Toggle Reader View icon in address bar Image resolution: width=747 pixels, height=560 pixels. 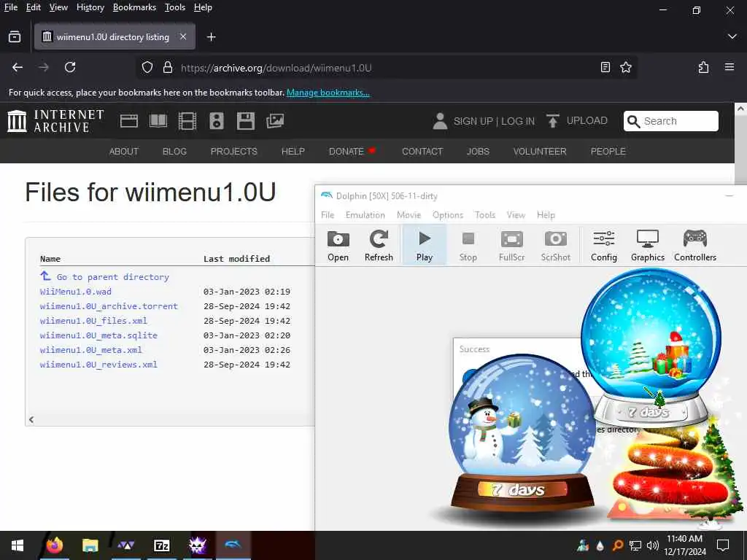605,68
